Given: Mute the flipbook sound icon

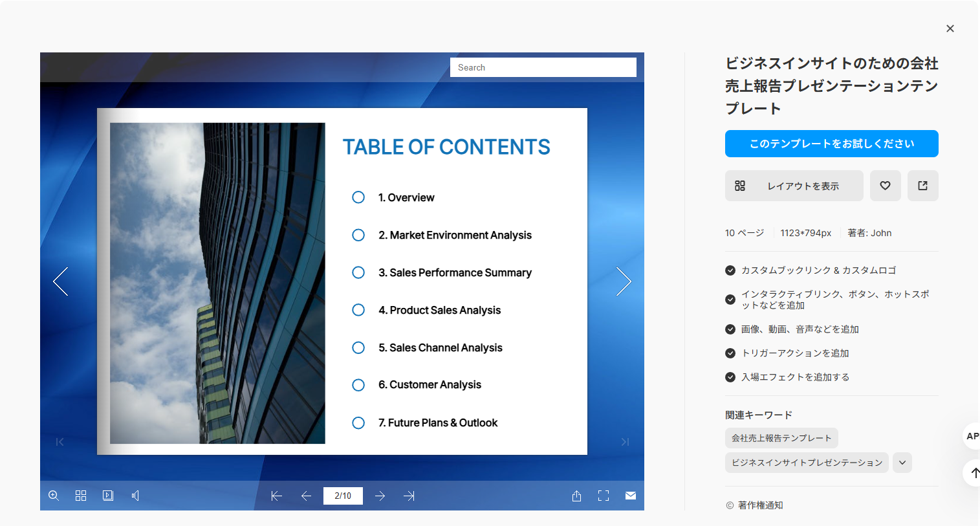Looking at the screenshot, I should tap(135, 496).
